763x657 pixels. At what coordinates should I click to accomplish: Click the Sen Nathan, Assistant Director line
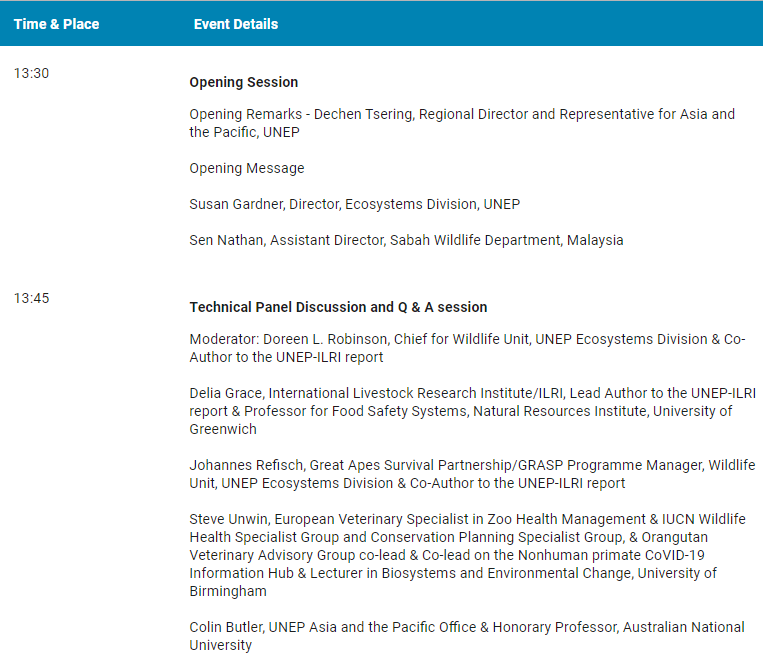[x=406, y=240]
